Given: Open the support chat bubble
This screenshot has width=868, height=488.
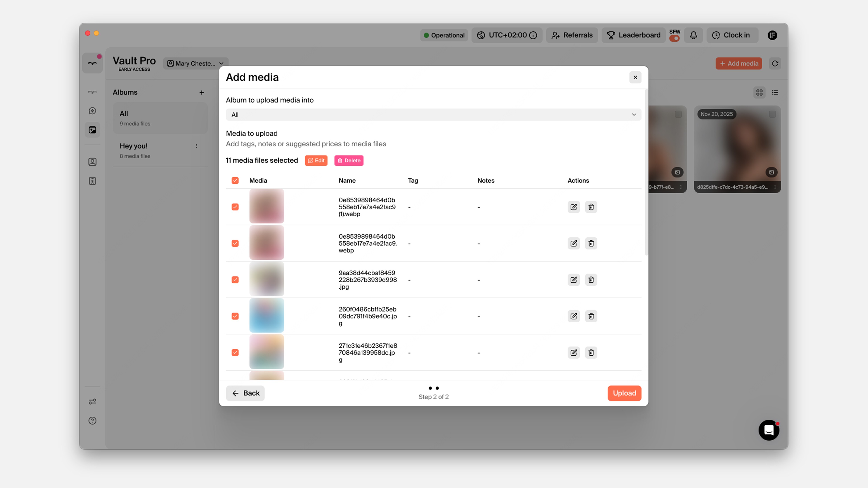Looking at the screenshot, I should coord(769,430).
